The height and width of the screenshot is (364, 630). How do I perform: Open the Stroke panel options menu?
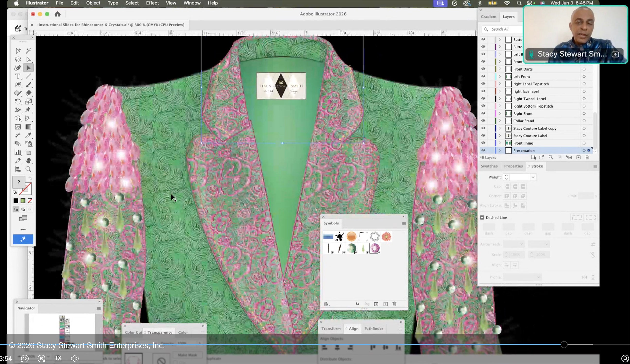[x=595, y=166]
